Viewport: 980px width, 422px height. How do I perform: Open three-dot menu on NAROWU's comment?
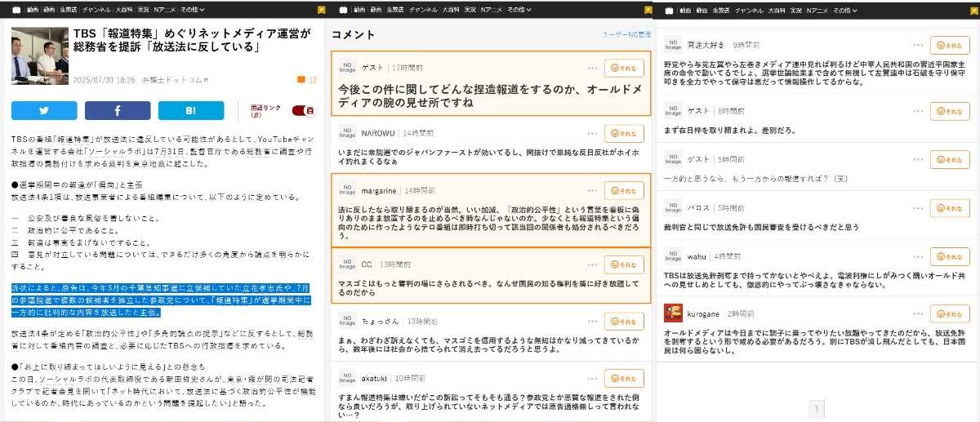[x=592, y=133]
